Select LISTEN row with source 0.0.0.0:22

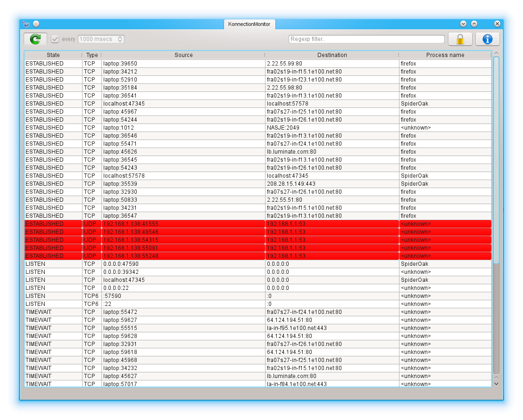point(258,288)
